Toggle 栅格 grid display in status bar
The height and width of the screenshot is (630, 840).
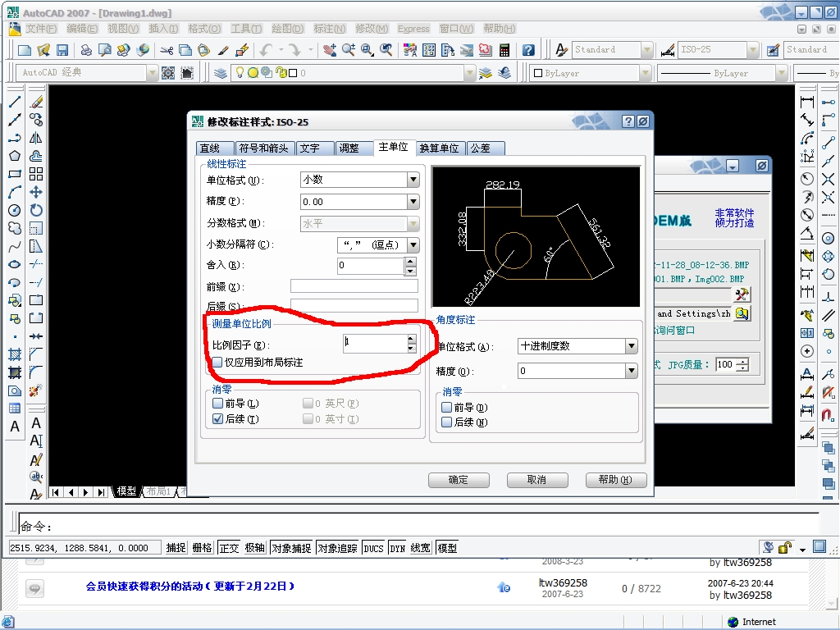click(x=202, y=547)
